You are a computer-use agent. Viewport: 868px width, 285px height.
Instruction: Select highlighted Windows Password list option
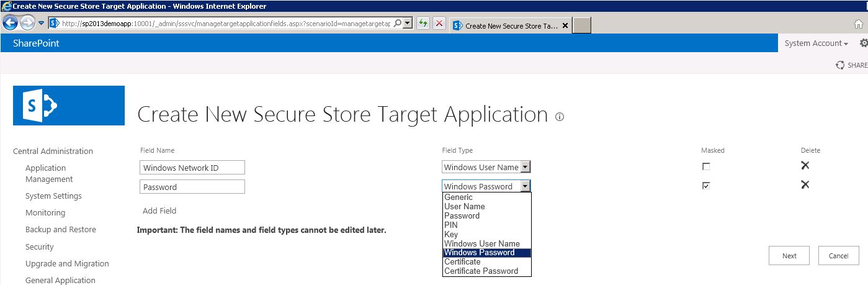pos(487,253)
